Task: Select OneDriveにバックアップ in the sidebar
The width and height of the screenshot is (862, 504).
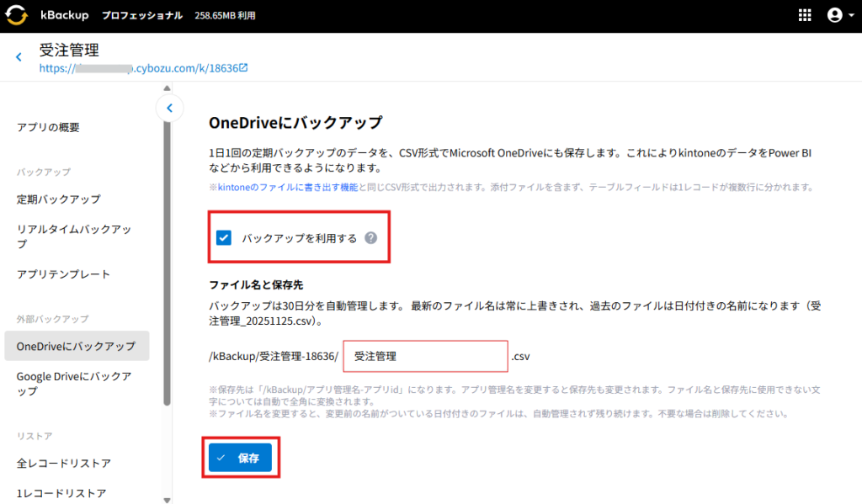Action: [76, 346]
